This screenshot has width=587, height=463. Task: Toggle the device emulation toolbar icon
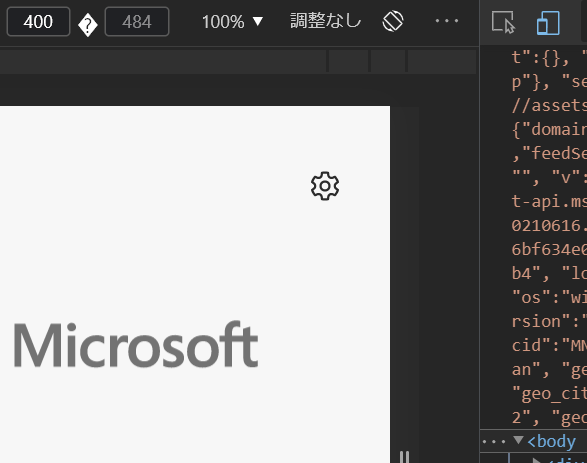(548, 23)
